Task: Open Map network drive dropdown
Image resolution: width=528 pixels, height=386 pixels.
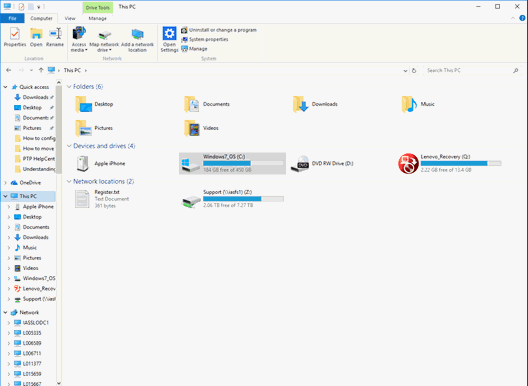Action: 104,41
